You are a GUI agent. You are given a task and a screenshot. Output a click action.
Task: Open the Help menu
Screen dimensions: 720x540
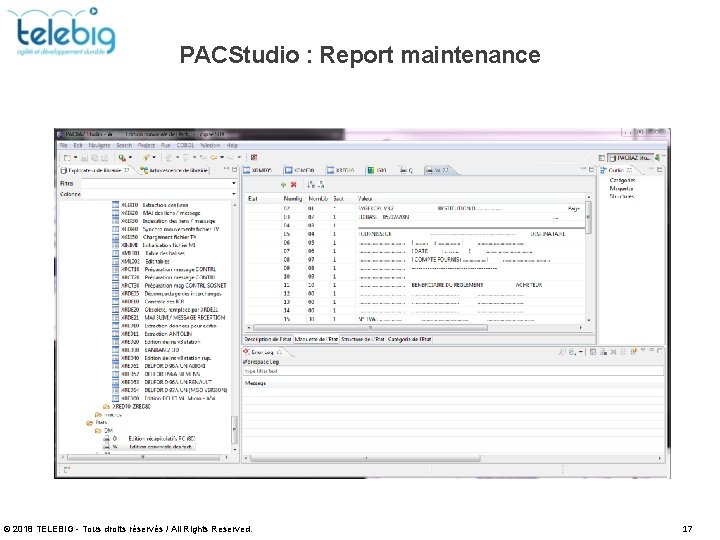[x=232, y=145]
